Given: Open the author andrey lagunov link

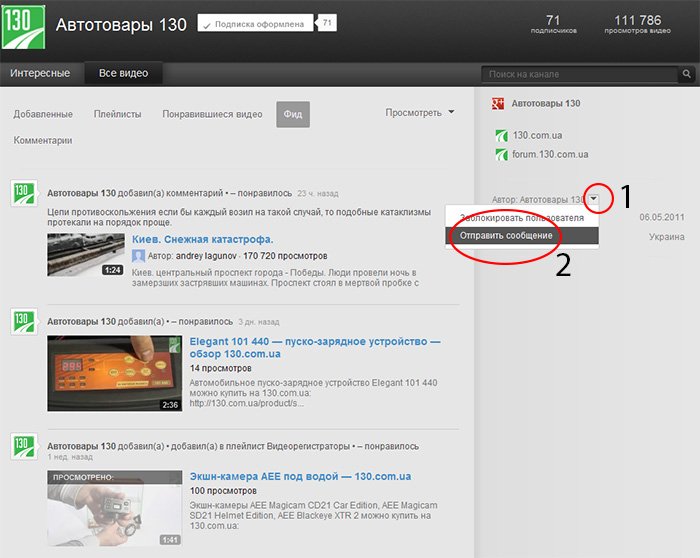Looking at the screenshot, I should point(206,256).
